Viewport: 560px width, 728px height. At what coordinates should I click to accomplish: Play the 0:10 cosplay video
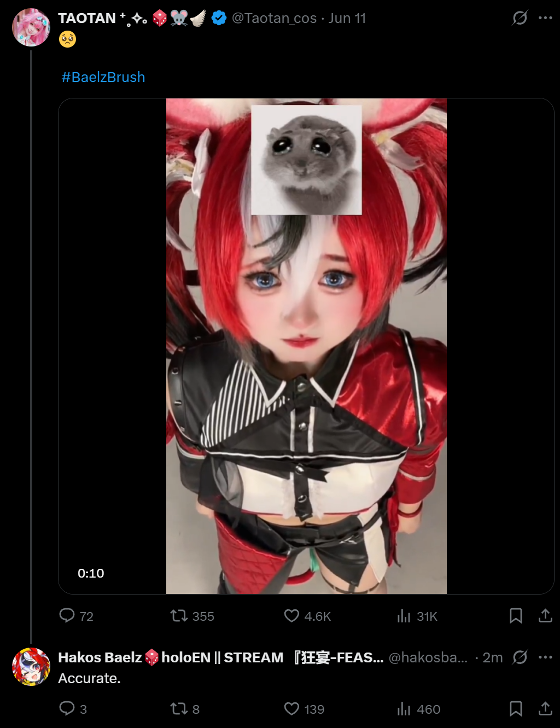tap(306, 346)
